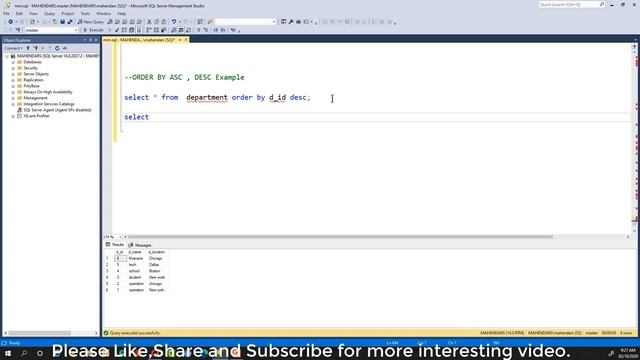This screenshot has height=360, width=640.
Task: Click the Copy icon in toolbar
Action: (x=156, y=22)
